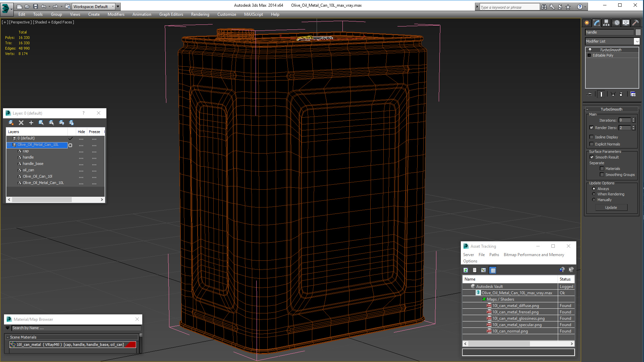
Task: Enable the Explicit Normals checkbox
Action: [x=592, y=144]
